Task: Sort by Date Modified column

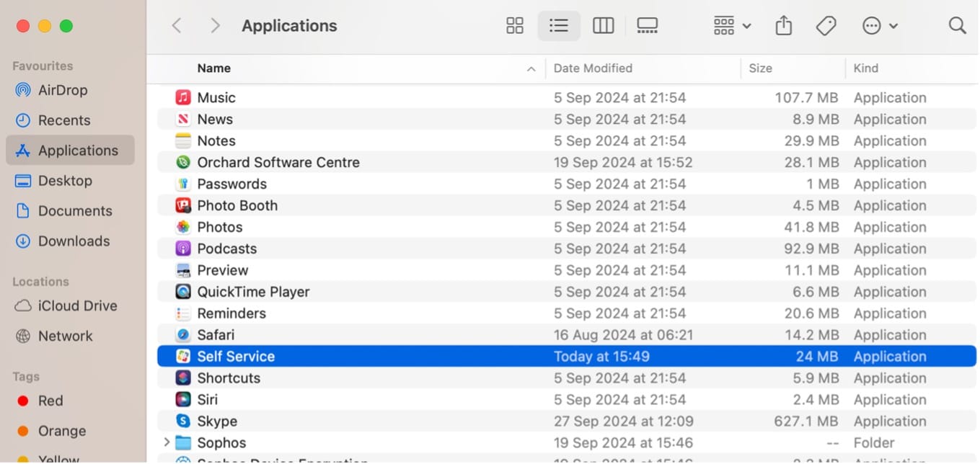Action: pyautogui.click(x=593, y=68)
